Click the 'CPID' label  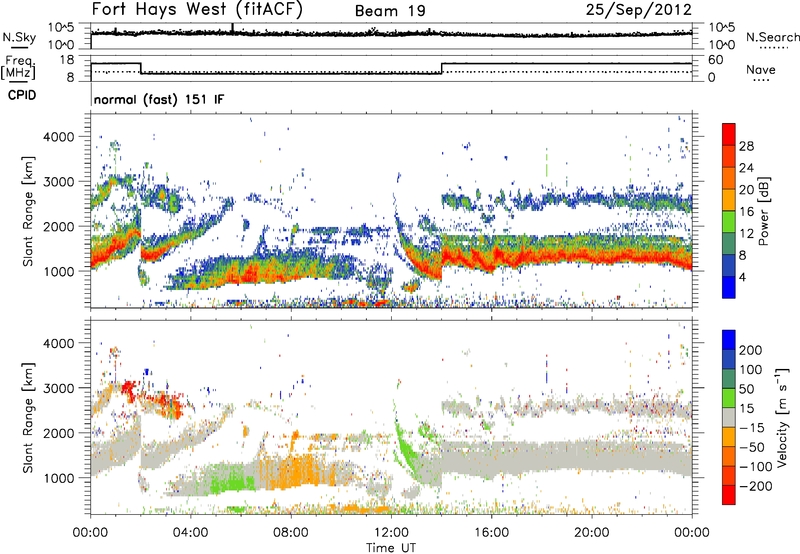[x=22, y=95]
